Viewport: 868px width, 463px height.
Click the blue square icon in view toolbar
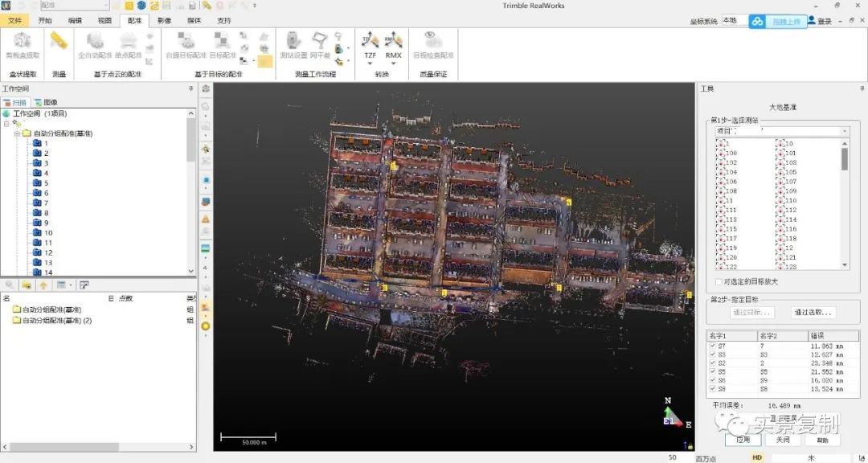click(206, 181)
